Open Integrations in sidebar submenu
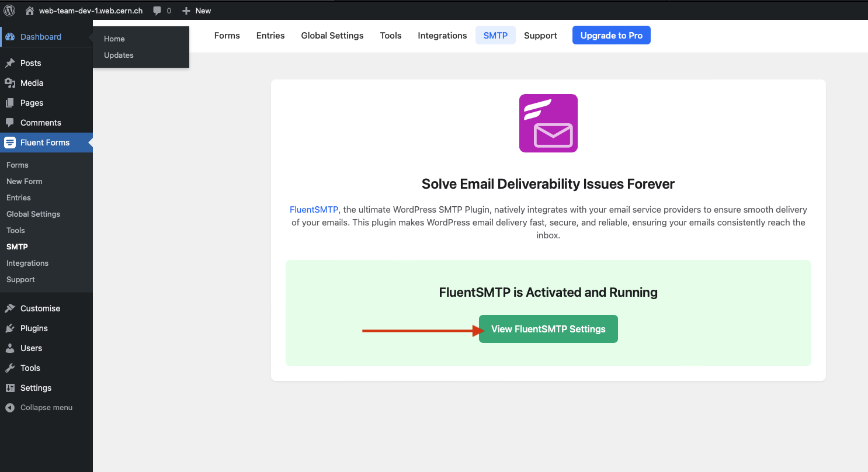 click(x=27, y=263)
